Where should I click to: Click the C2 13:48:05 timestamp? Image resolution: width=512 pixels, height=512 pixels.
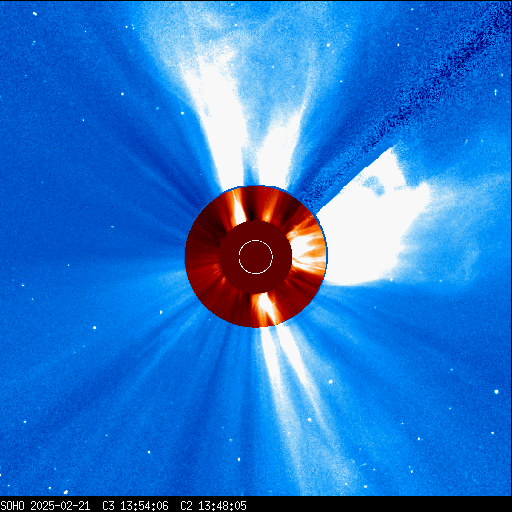pos(213,506)
